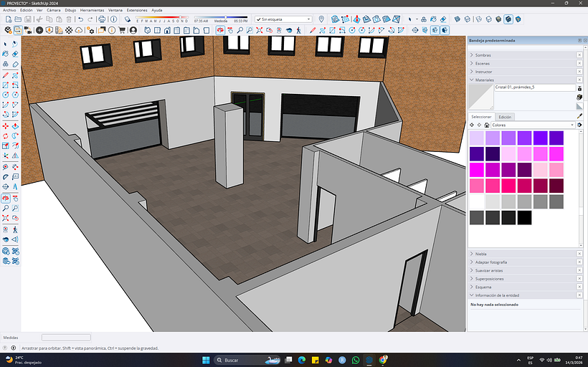Open Windows Start menu

pos(206,360)
